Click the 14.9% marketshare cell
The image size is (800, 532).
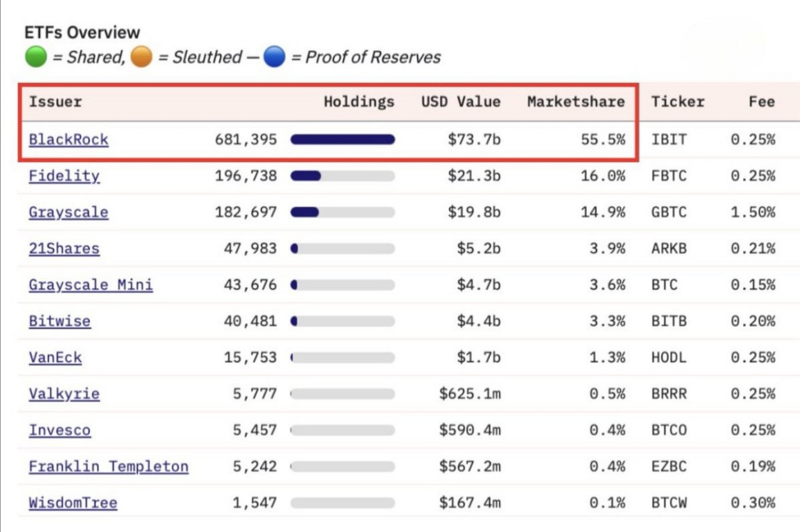coord(603,212)
